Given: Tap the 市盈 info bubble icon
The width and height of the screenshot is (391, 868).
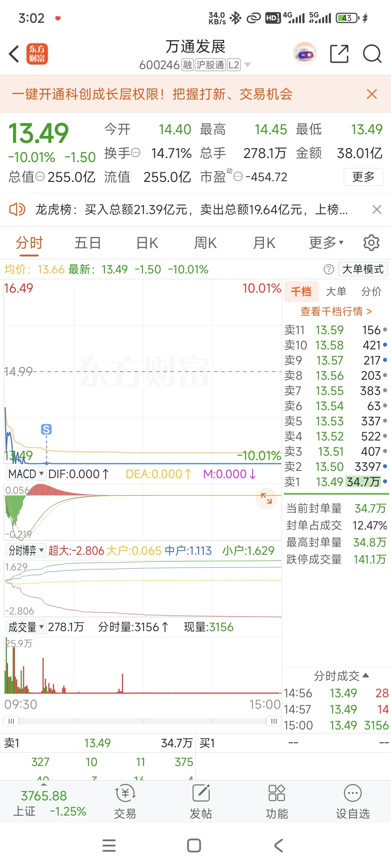Looking at the screenshot, I should click(x=238, y=176).
